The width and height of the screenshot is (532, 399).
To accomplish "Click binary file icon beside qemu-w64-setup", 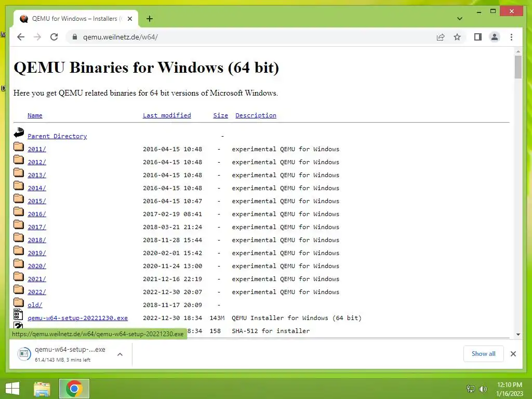I will [x=18, y=314].
